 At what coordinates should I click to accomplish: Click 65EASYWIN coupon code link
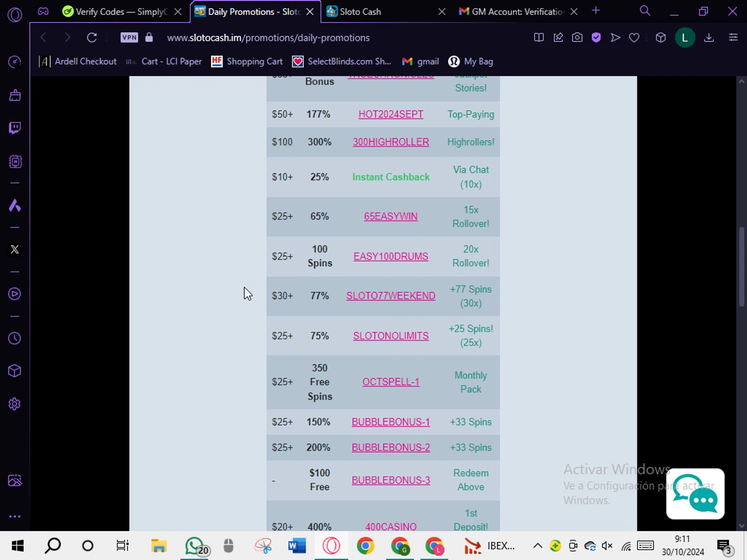coord(391,217)
